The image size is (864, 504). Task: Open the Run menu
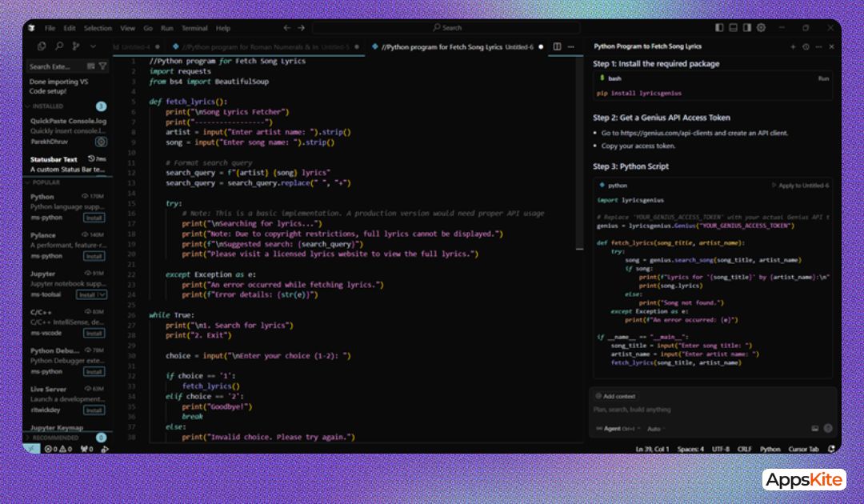click(x=166, y=28)
